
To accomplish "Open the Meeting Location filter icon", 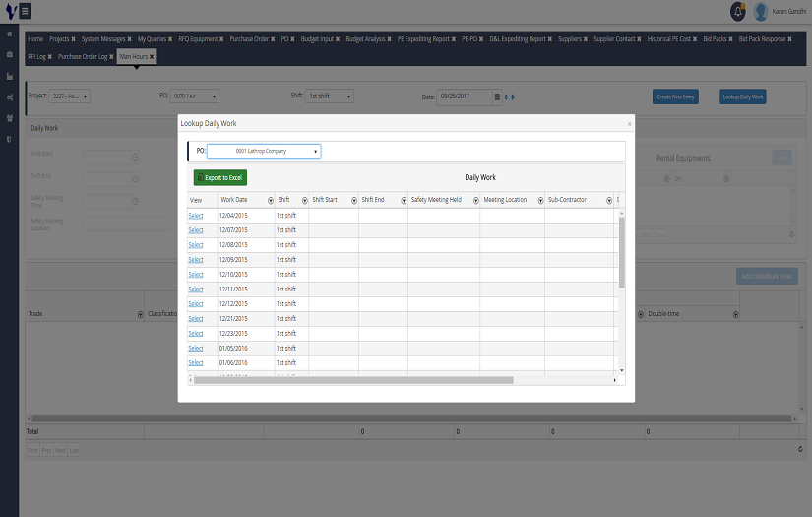I will [540, 201].
